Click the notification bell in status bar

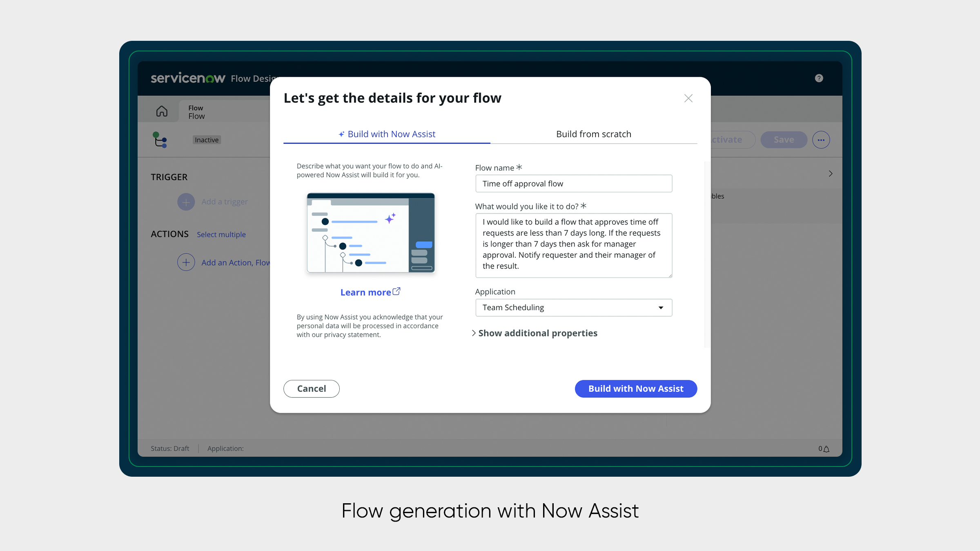click(826, 449)
